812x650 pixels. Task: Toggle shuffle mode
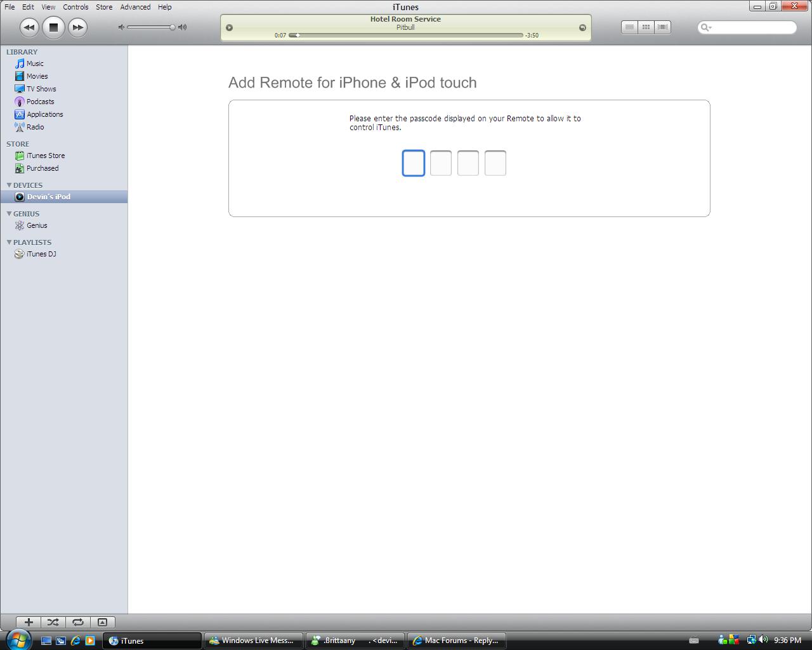click(x=53, y=623)
